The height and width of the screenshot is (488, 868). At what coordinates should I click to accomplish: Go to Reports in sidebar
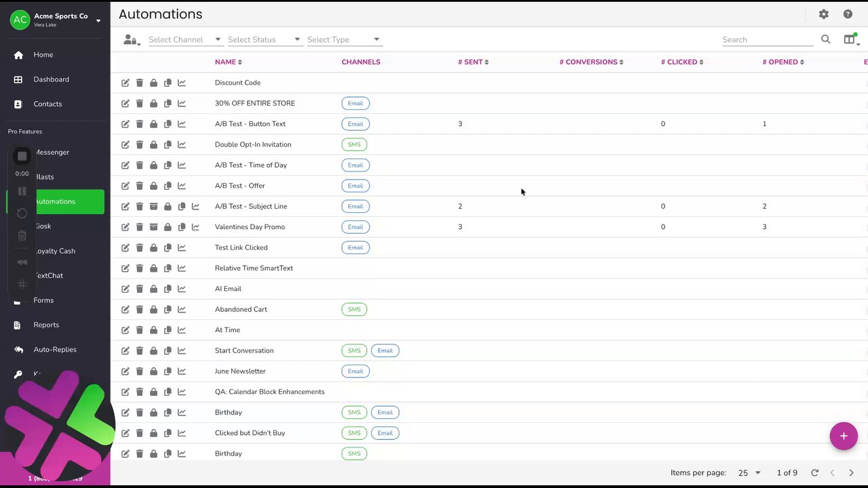(x=46, y=325)
